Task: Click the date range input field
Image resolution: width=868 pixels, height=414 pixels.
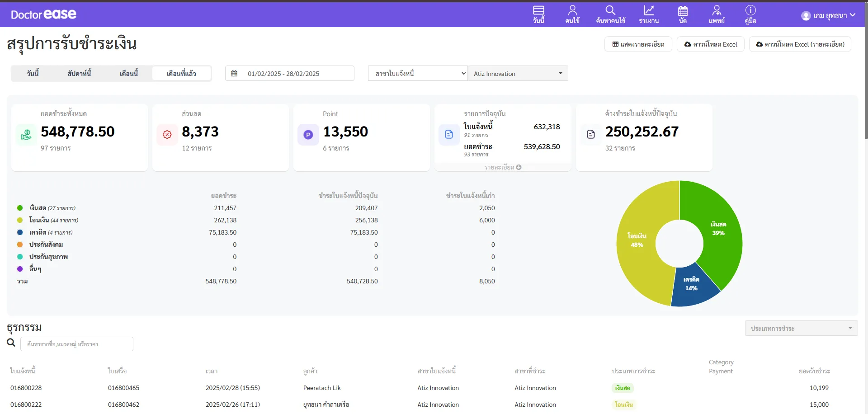Action: point(289,73)
